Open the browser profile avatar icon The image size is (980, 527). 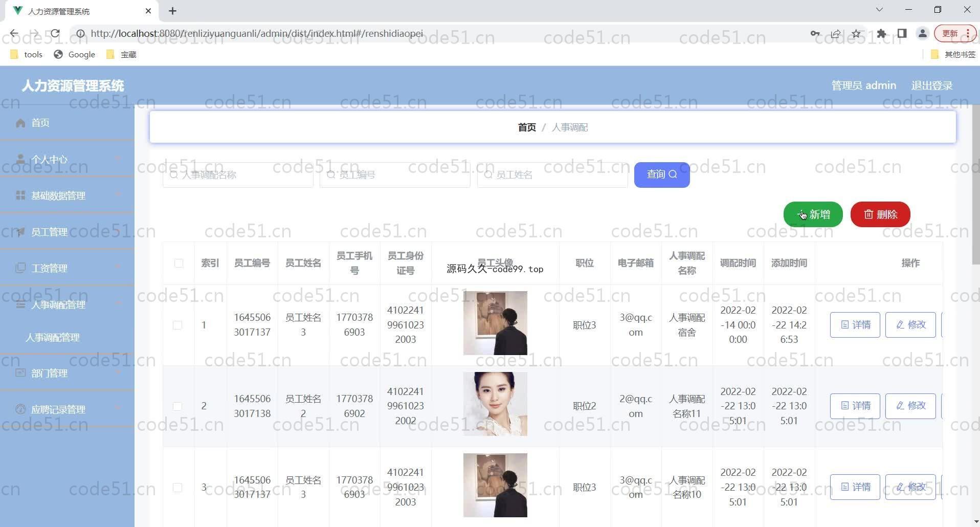[x=922, y=34]
